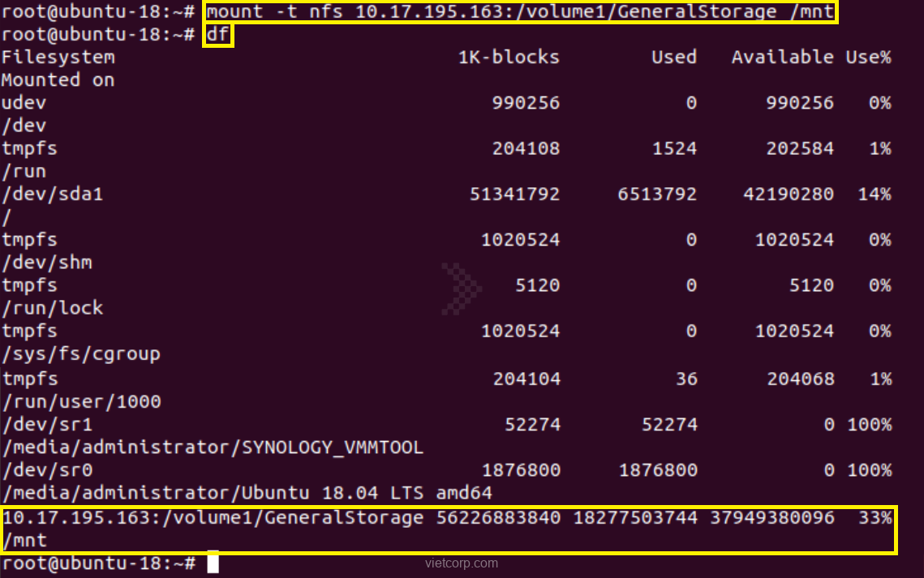Click the Use% column header
Image resolution: width=924 pixels, height=578 pixels.
click(868, 57)
